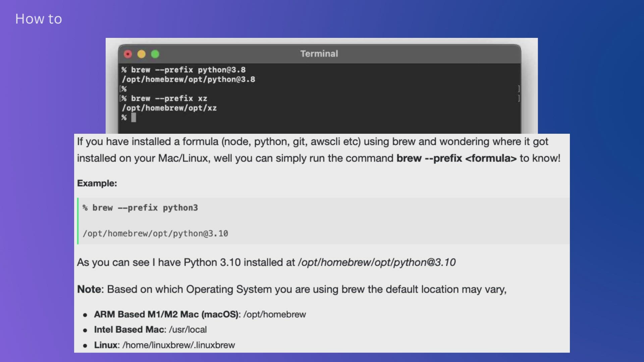Click the bold "Note" word
Viewport: 644px width, 362px height.
coord(89,289)
